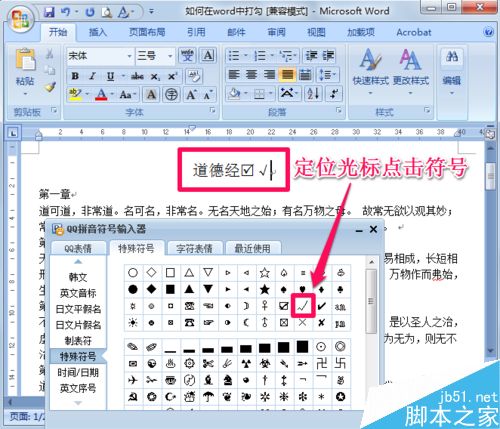
Task: Apply red font color
Action: (x=101, y=95)
